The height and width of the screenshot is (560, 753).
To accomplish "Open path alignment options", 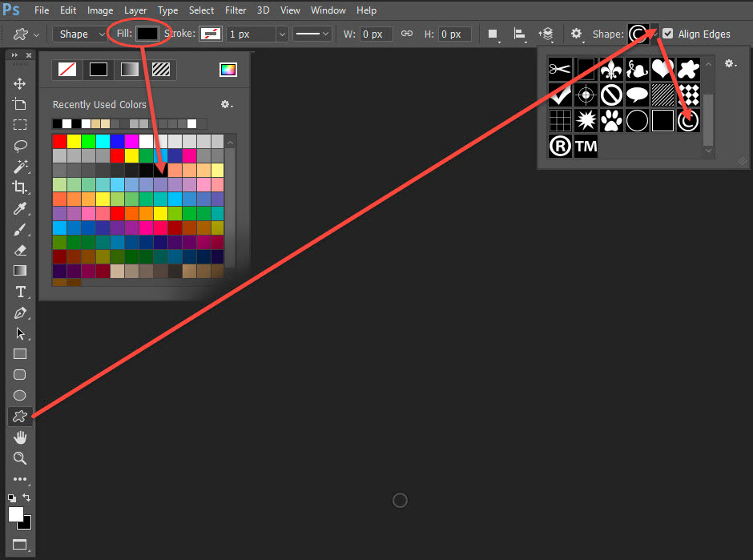I will click(520, 34).
